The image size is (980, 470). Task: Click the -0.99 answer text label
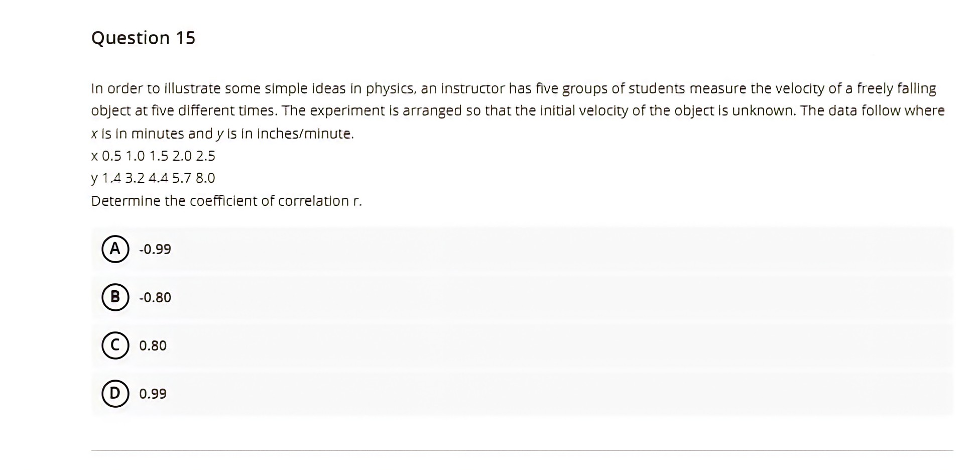pyautogui.click(x=154, y=249)
